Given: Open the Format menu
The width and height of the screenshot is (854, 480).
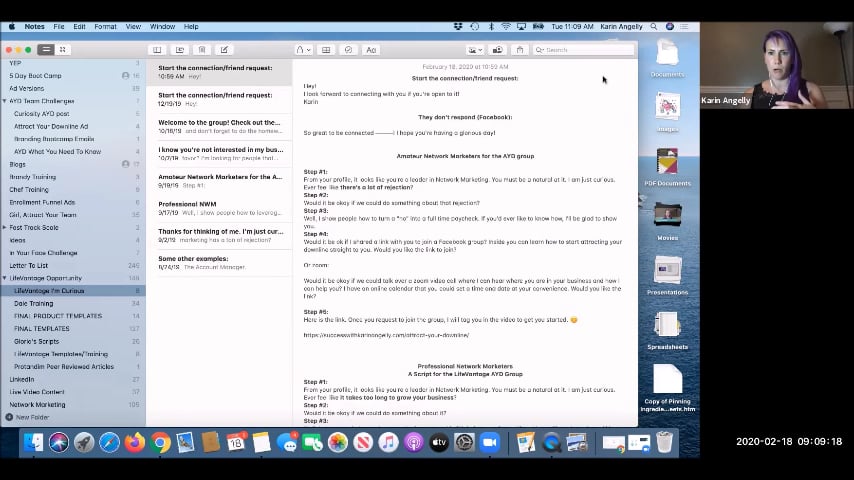Looking at the screenshot, I should pos(105,26).
